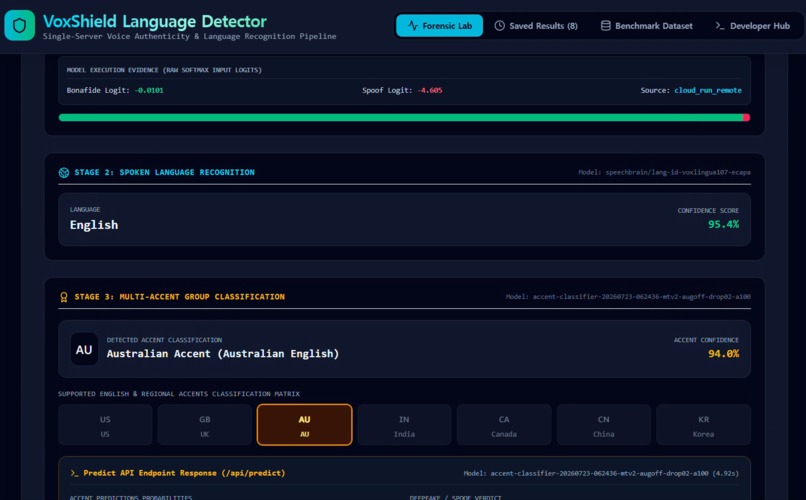Click the Forensic Lab waveform icon
The image size is (806, 500).
tap(413, 25)
